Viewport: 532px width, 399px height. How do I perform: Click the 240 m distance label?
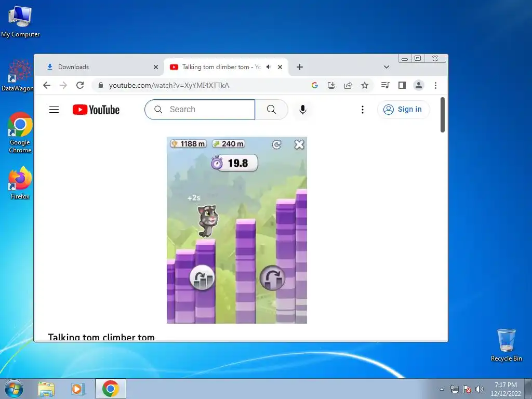point(229,144)
